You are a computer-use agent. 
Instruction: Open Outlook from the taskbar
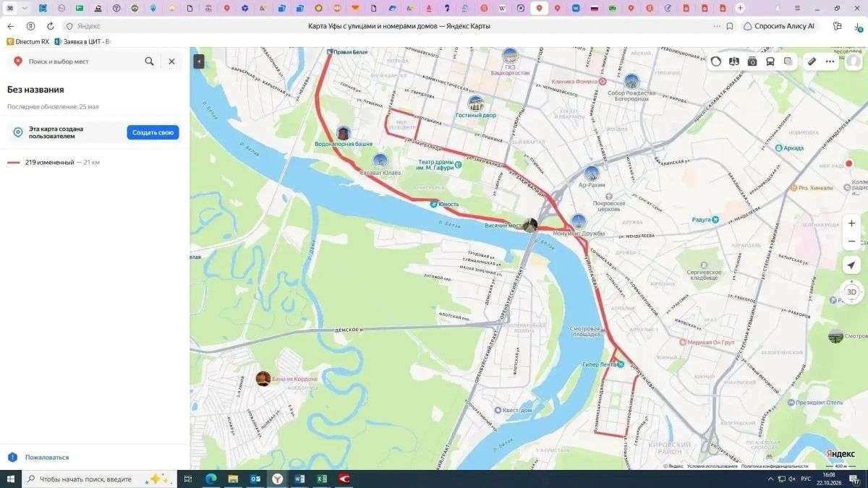click(255, 479)
